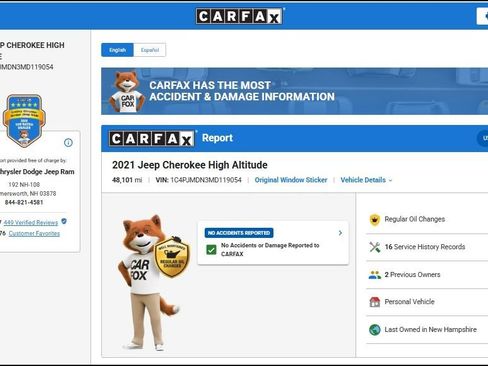The image size is (488, 366).
Task: Click the Service History wrench icon
Action: pos(375,247)
